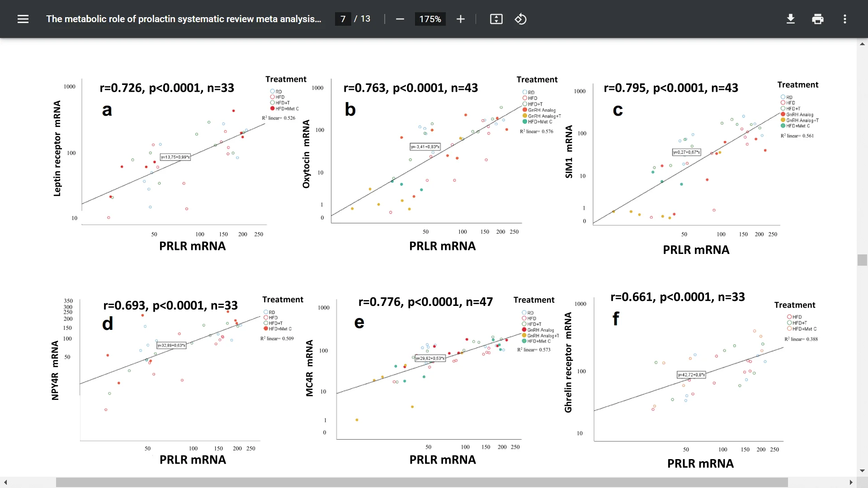Click 'Treatment' legend title in panel a

[286, 79]
